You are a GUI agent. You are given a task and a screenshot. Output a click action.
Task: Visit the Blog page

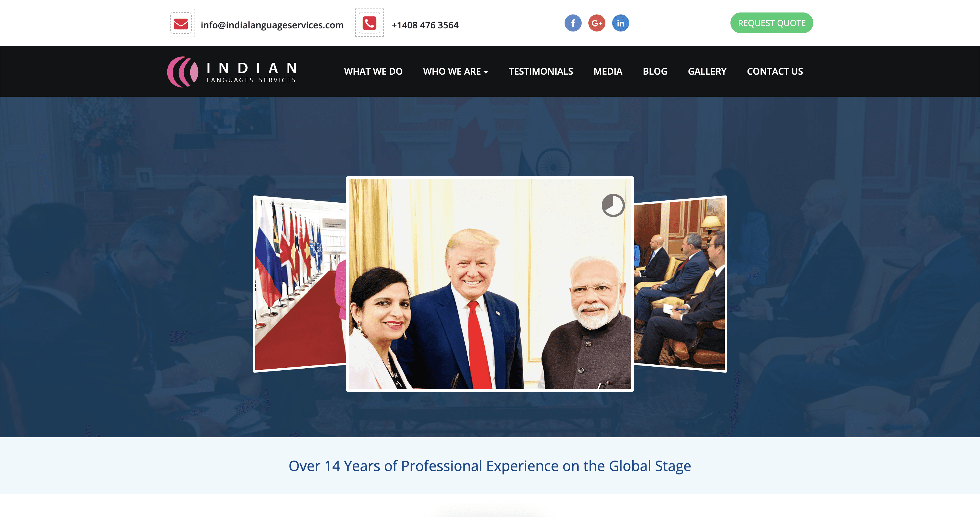tap(655, 72)
